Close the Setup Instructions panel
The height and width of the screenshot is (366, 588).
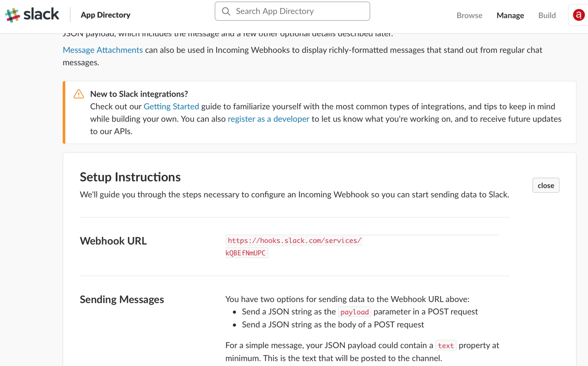coord(546,185)
